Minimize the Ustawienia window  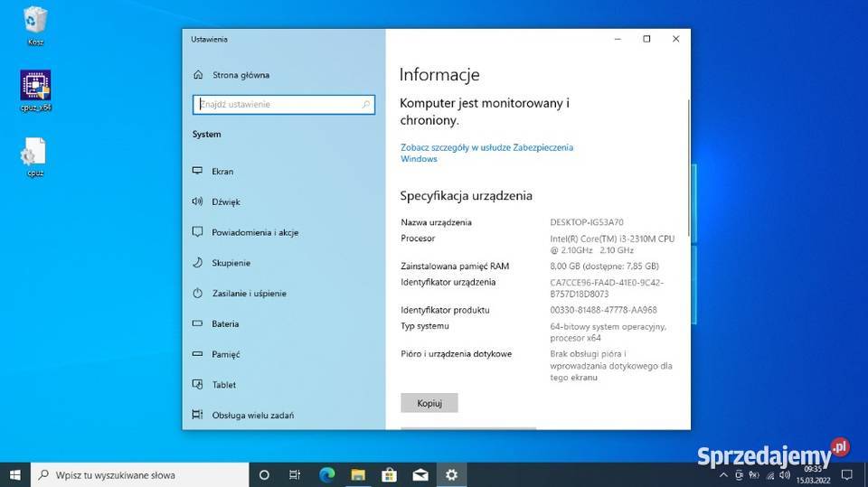[618, 39]
